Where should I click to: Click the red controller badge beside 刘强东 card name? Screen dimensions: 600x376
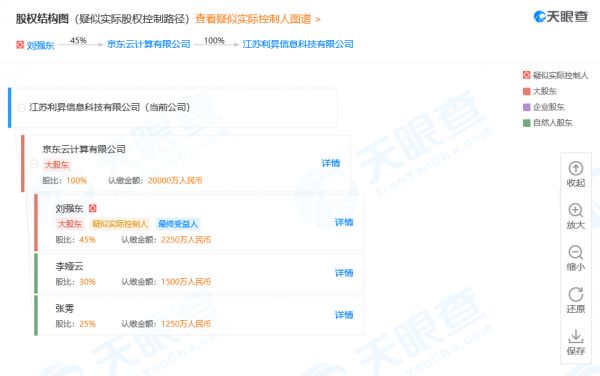[93, 208]
